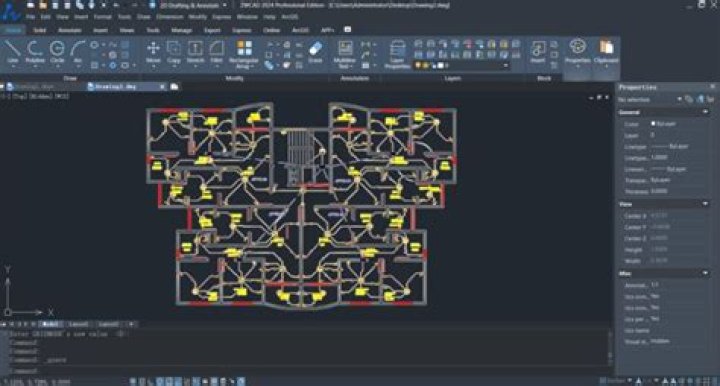Activate the Fillet tool
This screenshot has width=720, height=386.
(216, 52)
